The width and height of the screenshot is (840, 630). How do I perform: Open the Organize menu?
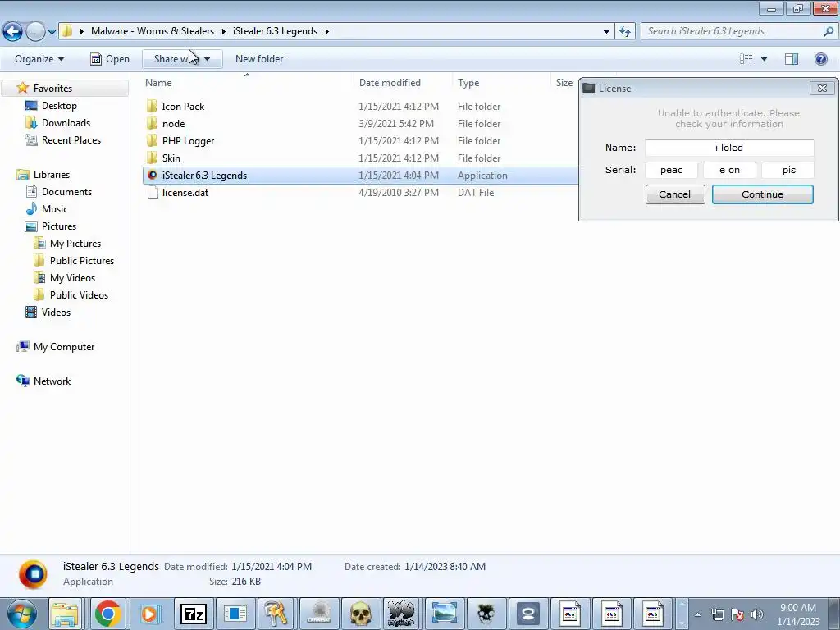coord(39,59)
